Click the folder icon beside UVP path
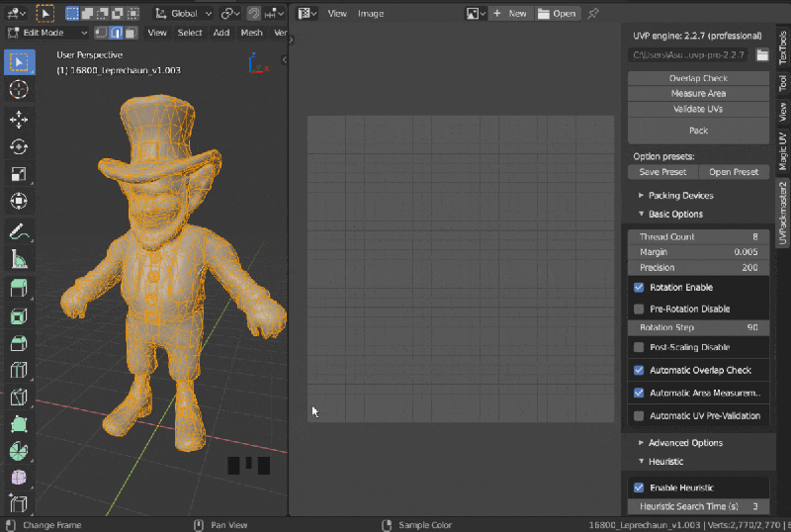 tap(762, 55)
